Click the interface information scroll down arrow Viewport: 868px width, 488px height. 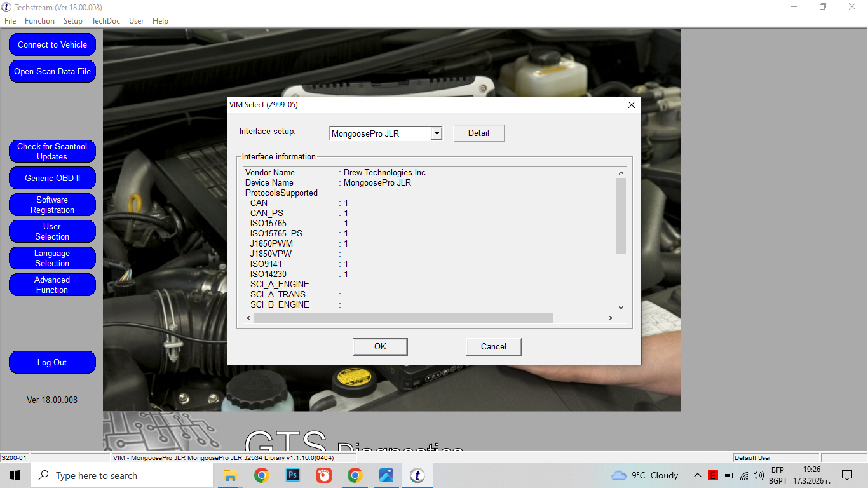pos(621,308)
